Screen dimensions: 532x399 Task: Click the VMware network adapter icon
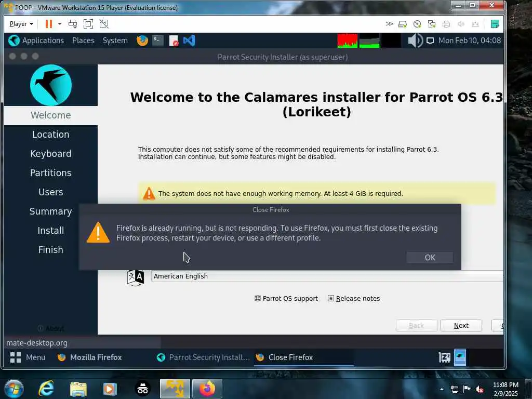(x=432, y=24)
